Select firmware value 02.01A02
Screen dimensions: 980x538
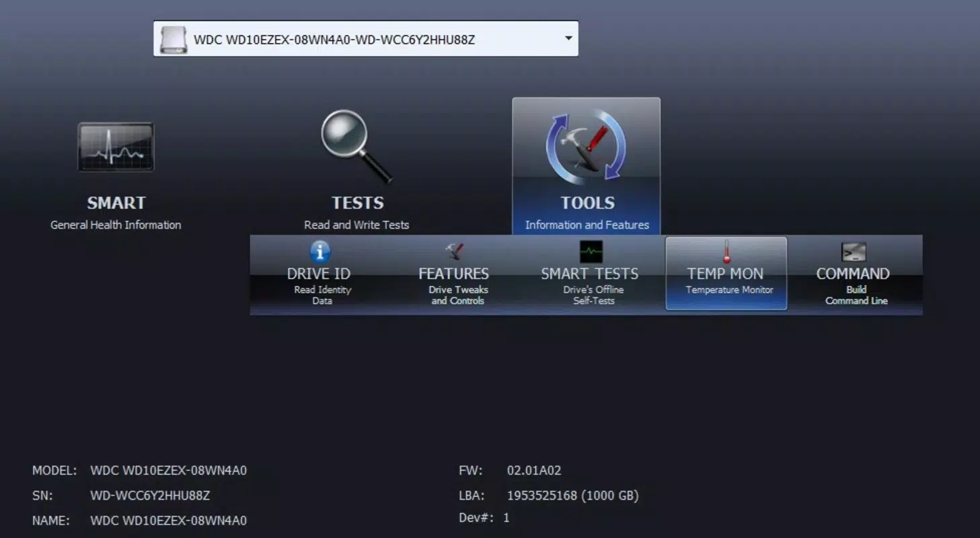[534, 470]
